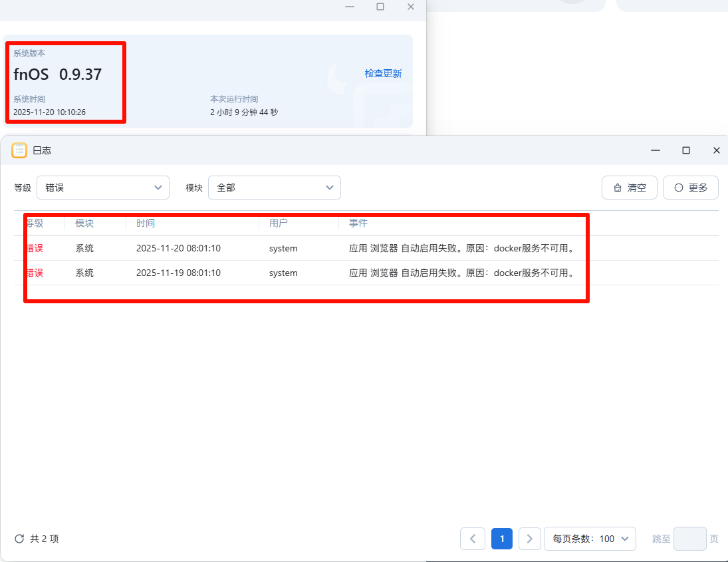Minimize the 日志 log window

(656, 150)
